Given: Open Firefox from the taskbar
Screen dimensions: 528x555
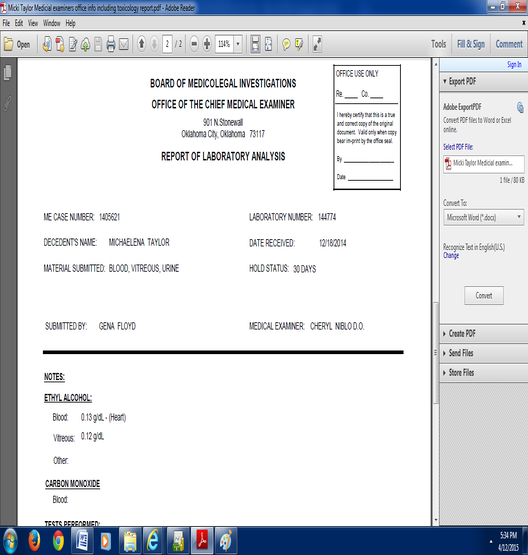Looking at the screenshot, I should click(34, 541).
